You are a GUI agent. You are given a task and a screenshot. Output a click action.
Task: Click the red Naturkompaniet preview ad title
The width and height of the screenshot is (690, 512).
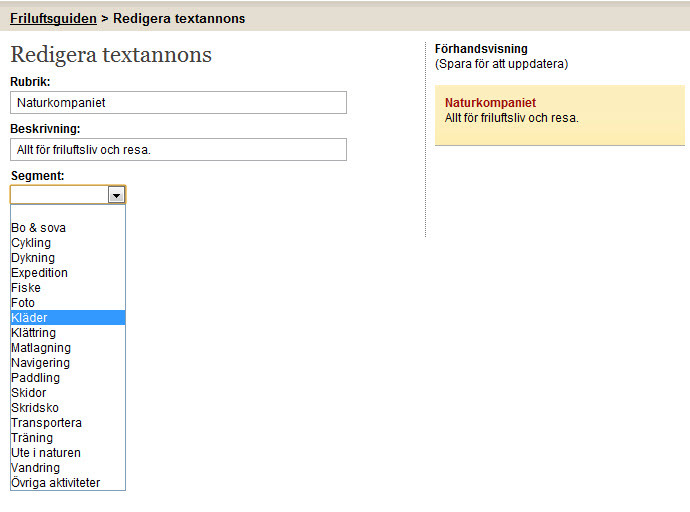tap(490, 102)
